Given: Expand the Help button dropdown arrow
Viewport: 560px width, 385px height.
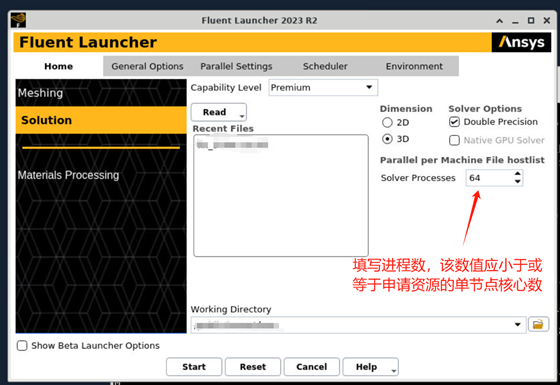Looking at the screenshot, I should pos(394,371).
